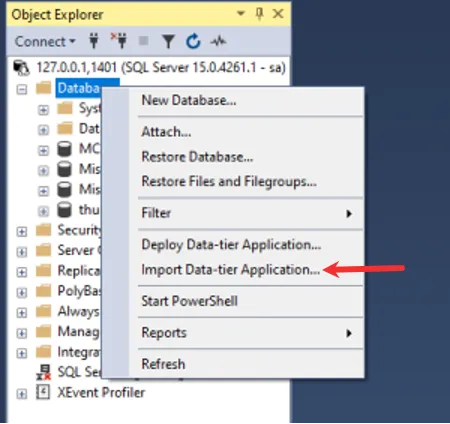Click the SQL Server Agent icon
The height and width of the screenshot is (424, 450).
click(44, 372)
